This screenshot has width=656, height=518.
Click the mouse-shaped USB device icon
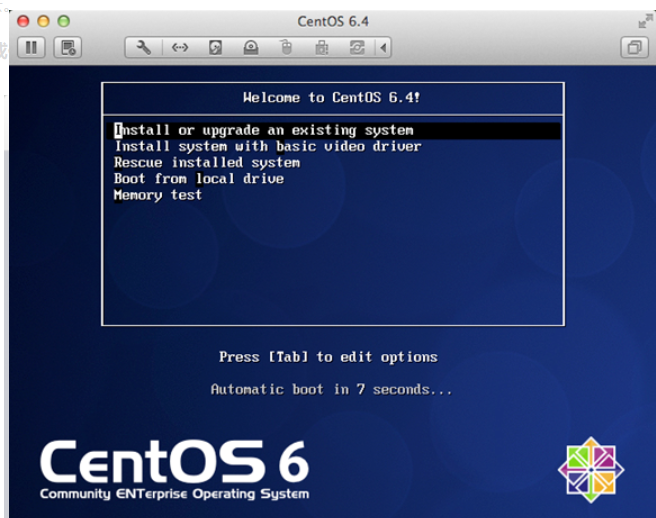pos(286,47)
